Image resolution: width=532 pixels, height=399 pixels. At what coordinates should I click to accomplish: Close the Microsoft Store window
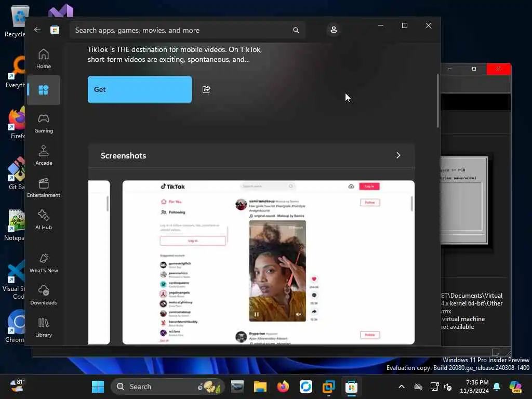point(429,25)
